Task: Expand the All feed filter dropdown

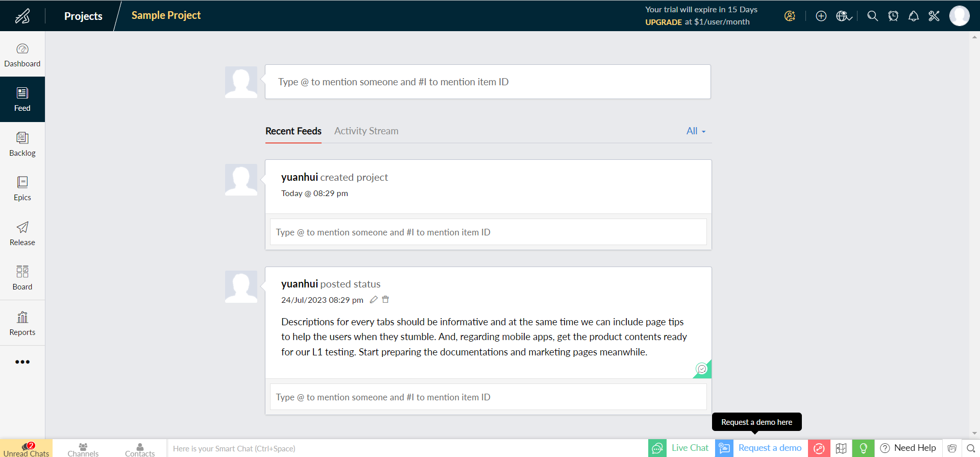Action: click(x=696, y=131)
